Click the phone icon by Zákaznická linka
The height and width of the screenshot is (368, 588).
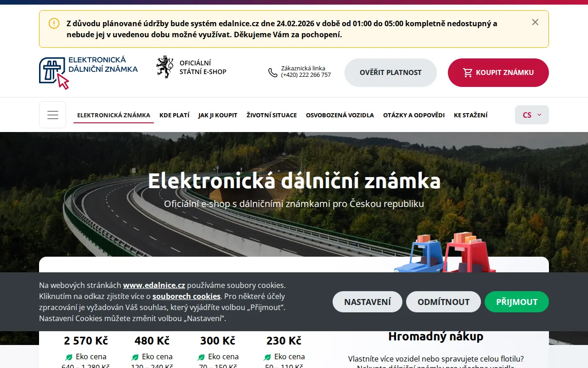pos(273,73)
